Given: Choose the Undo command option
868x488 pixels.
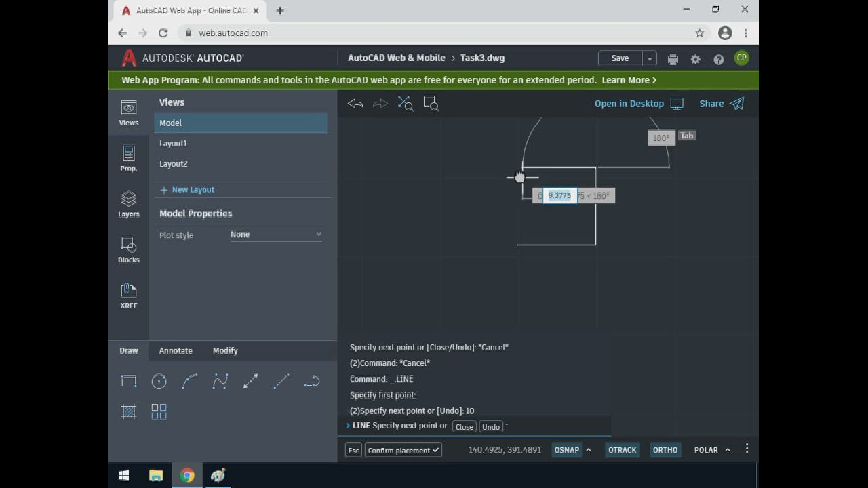Looking at the screenshot, I should pyautogui.click(x=491, y=426).
